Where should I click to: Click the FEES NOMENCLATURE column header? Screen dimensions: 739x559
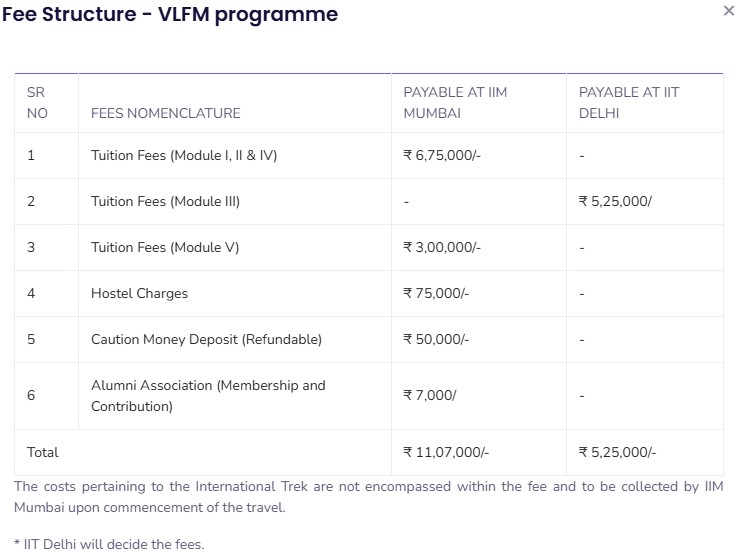pyautogui.click(x=165, y=113)
